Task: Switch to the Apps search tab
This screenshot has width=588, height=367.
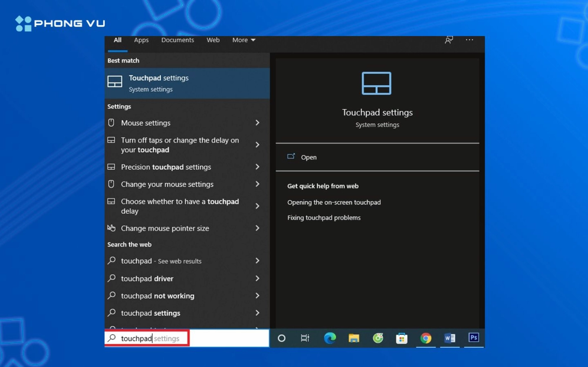Action: 141,40
